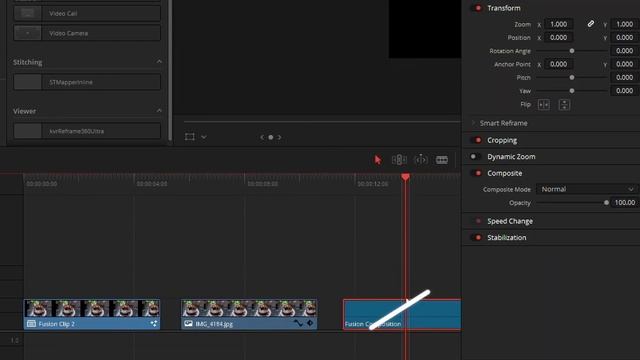The image size is (640, 360).
Task: Click the Zoom Y value field
Action: [624, 24]
